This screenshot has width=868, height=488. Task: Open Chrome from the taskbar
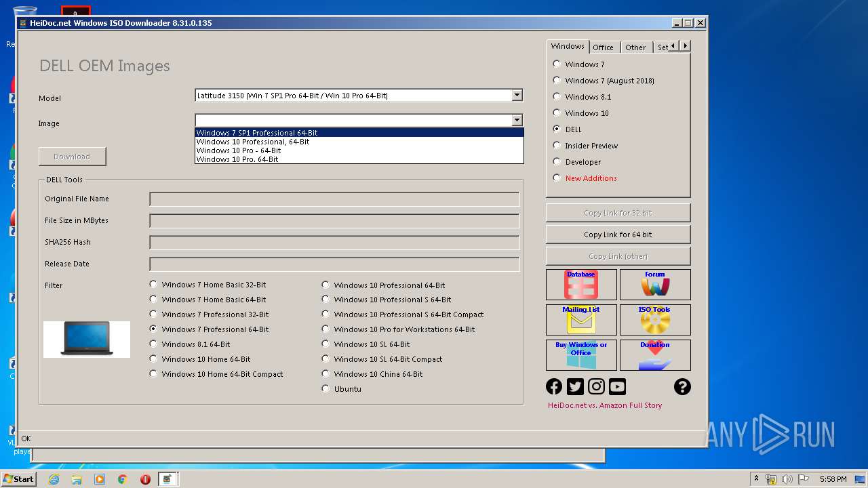tap(123, 479)
